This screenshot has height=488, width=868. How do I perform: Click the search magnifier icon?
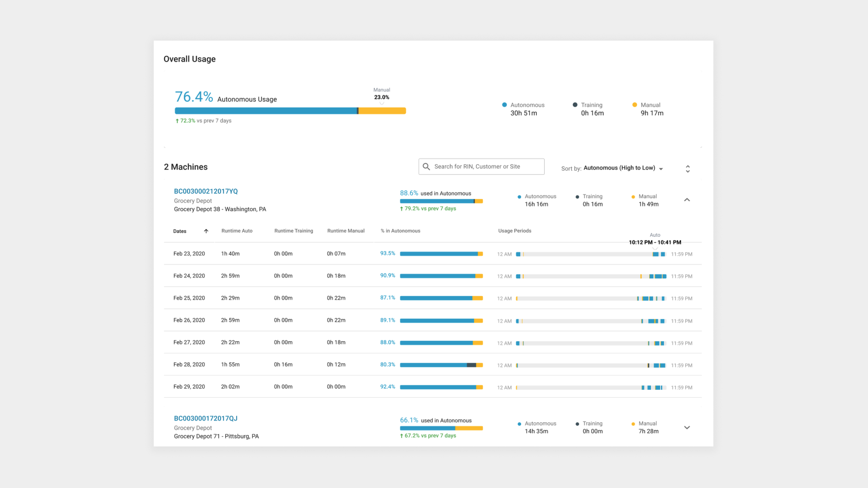click(426, 167)
